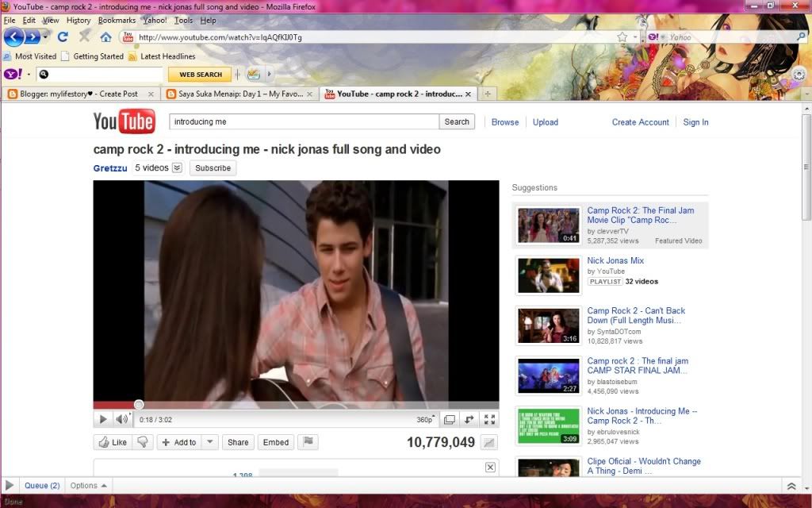
Task: Close the YouTube camp rock 2 tab
Action: point(468,94)
